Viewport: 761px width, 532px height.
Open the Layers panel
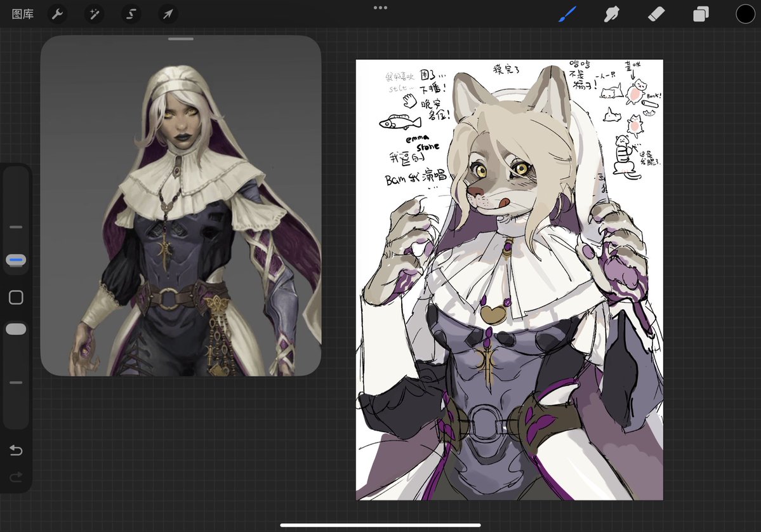click(x=701, y=14)
